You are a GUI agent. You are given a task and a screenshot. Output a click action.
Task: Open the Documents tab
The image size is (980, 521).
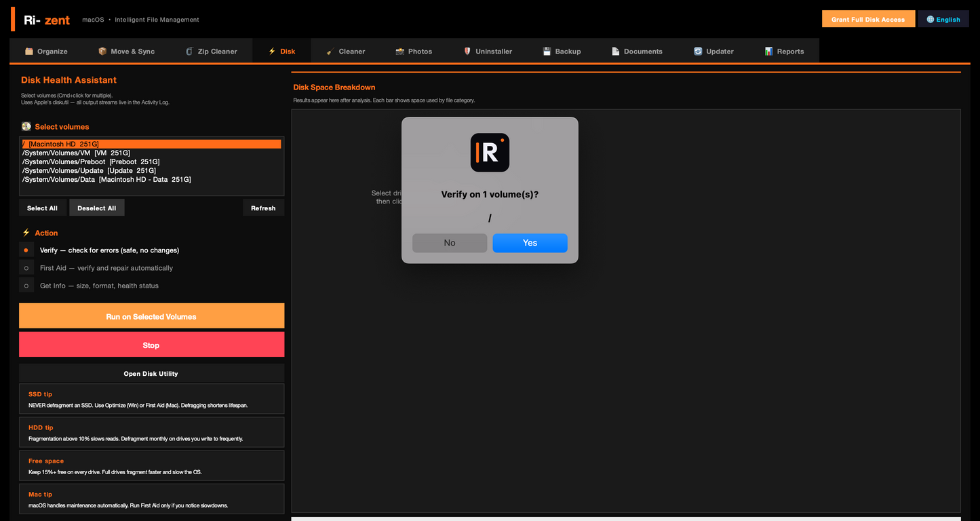pos(637,51)
